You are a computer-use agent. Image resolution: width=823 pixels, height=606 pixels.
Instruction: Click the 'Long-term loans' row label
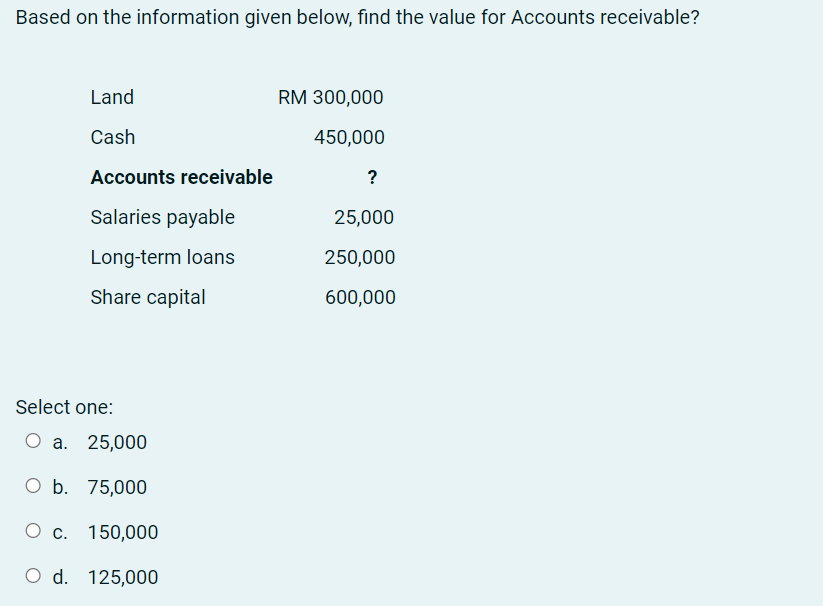point(162,257)
